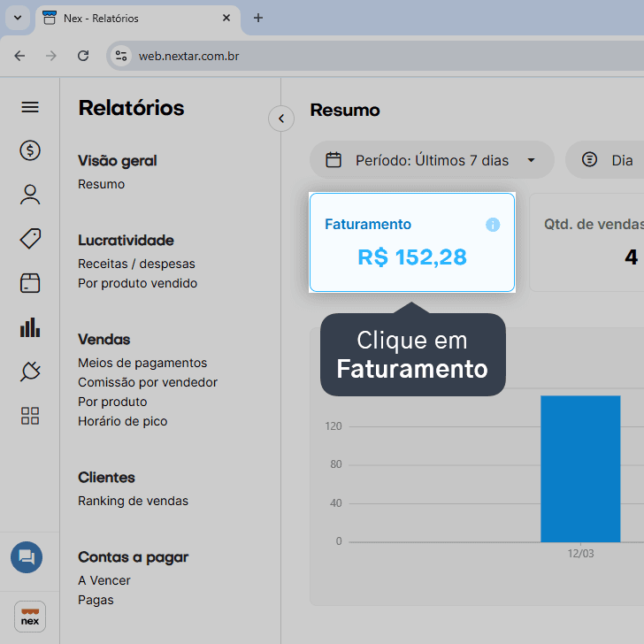Click the Lucratividade section heading
The image size is (644, 644).
[126, 241]
